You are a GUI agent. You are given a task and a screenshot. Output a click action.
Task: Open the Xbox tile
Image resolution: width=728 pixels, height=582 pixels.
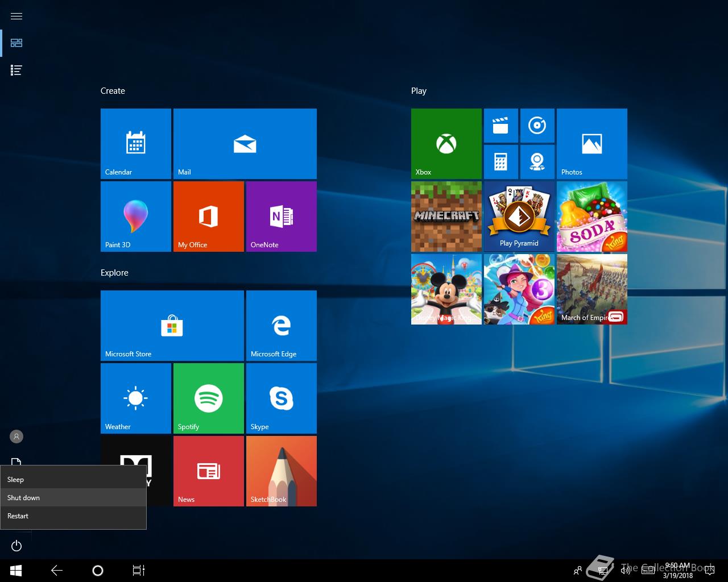[446, 144]
